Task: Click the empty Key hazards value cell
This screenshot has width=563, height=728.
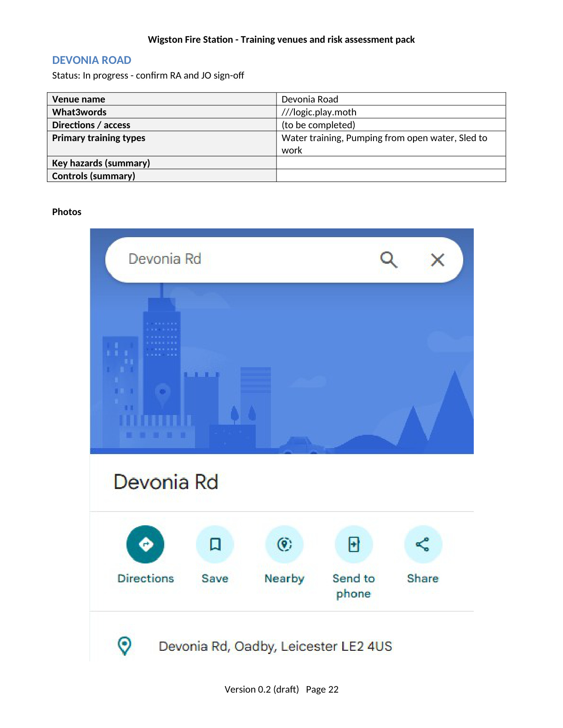Action: 391,163
